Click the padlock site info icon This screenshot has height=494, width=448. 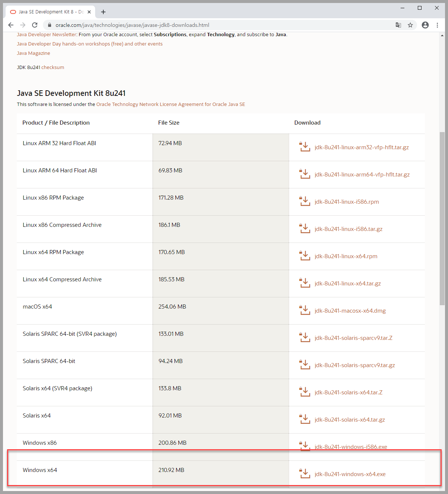(50, 25)
